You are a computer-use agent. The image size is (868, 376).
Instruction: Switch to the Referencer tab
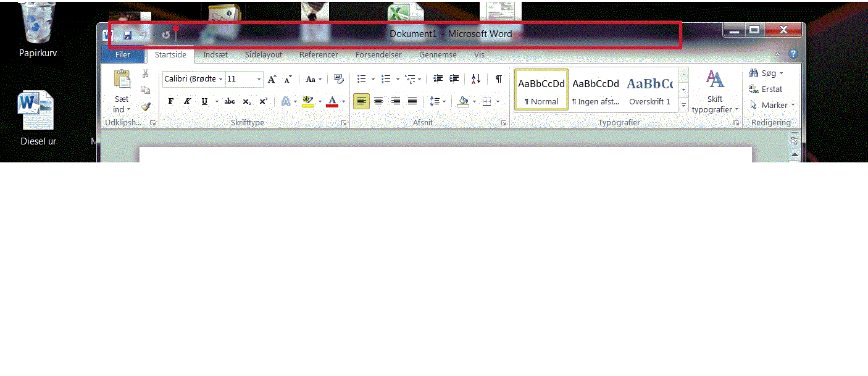(x=319, y=55)
